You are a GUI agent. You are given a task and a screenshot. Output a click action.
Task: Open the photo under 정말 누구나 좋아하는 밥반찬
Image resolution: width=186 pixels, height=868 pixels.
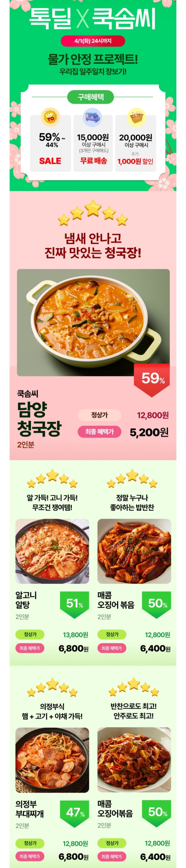pos(134,551)
